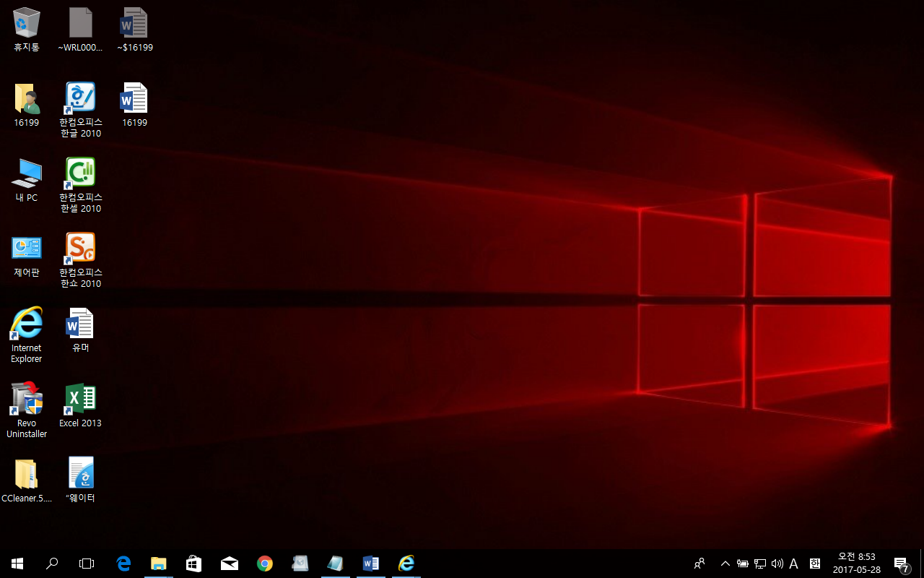Click the Show Desktop sliver at taskbar end
The image size is (924, 578).
922,564
